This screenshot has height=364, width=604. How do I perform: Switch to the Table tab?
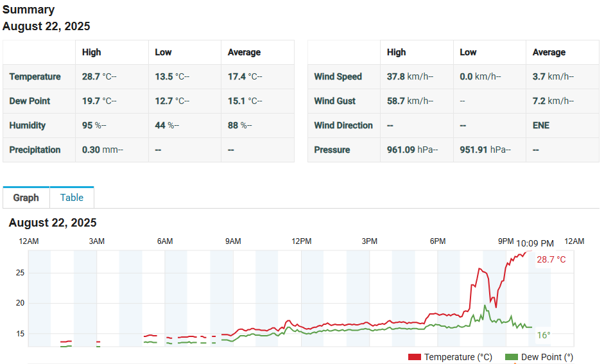[x=72, y=198]
